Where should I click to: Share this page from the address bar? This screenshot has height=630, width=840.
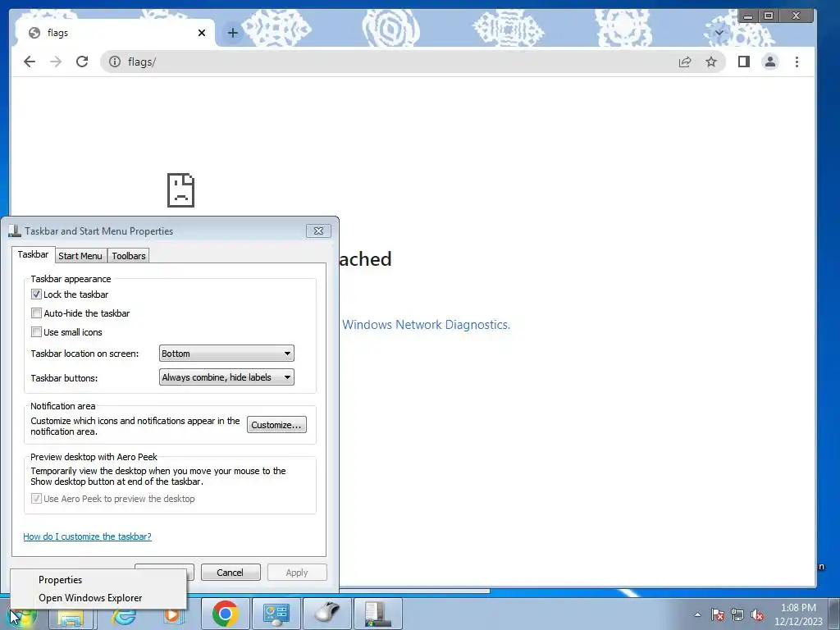tap(685, 62)
